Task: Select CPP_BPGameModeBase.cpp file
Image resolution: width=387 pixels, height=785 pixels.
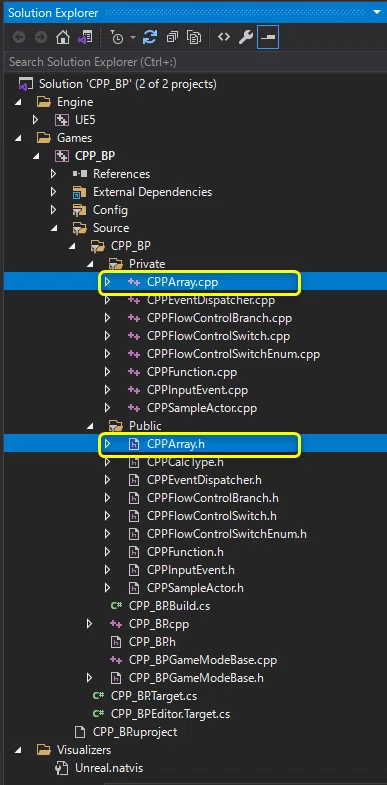Action: click(x=203, y=660)
